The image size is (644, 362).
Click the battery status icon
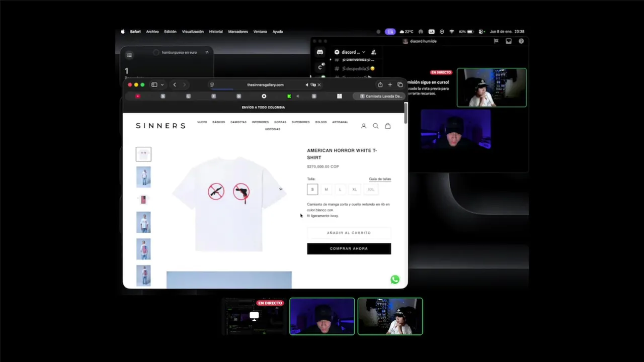click(466, 32)
